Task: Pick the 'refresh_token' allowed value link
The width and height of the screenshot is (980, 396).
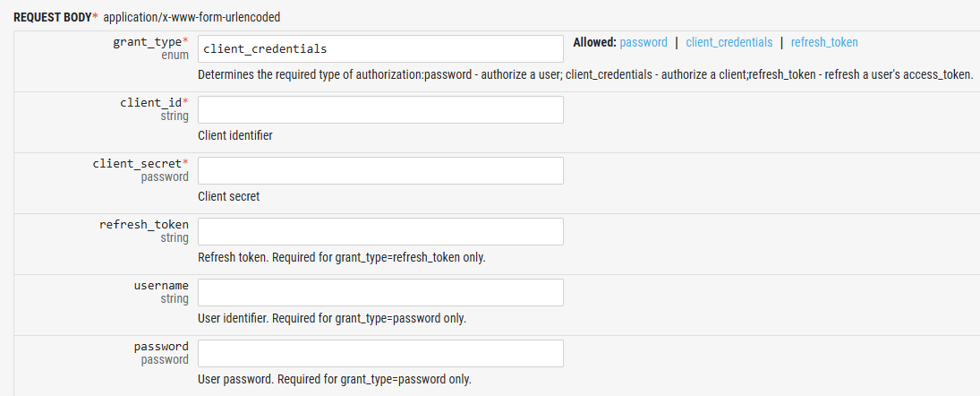Action: tap(824, 42)
